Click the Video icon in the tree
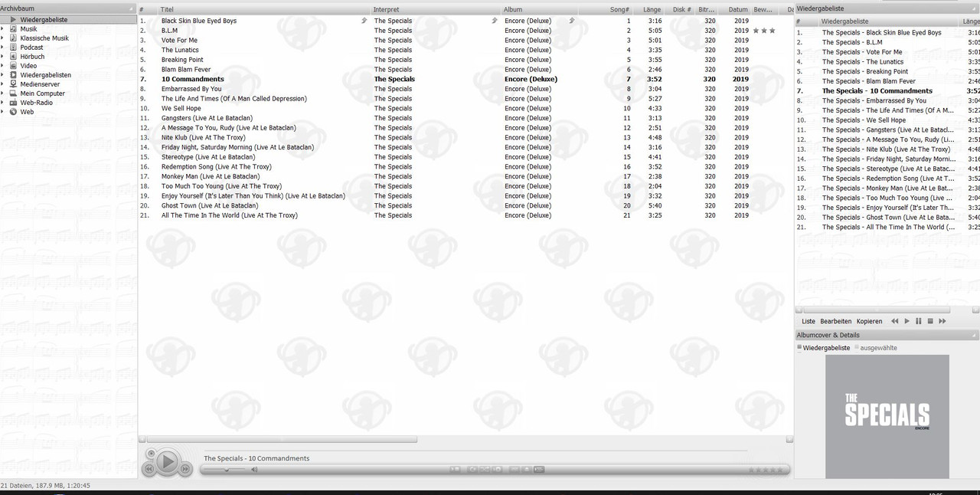980x495 pixels. [x=13, y=65]
